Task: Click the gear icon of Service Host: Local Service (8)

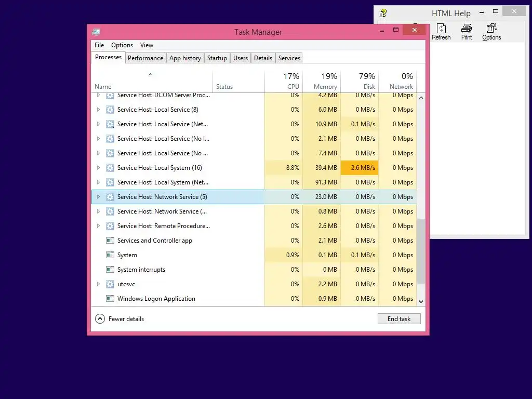Action: tap(110, 110)
